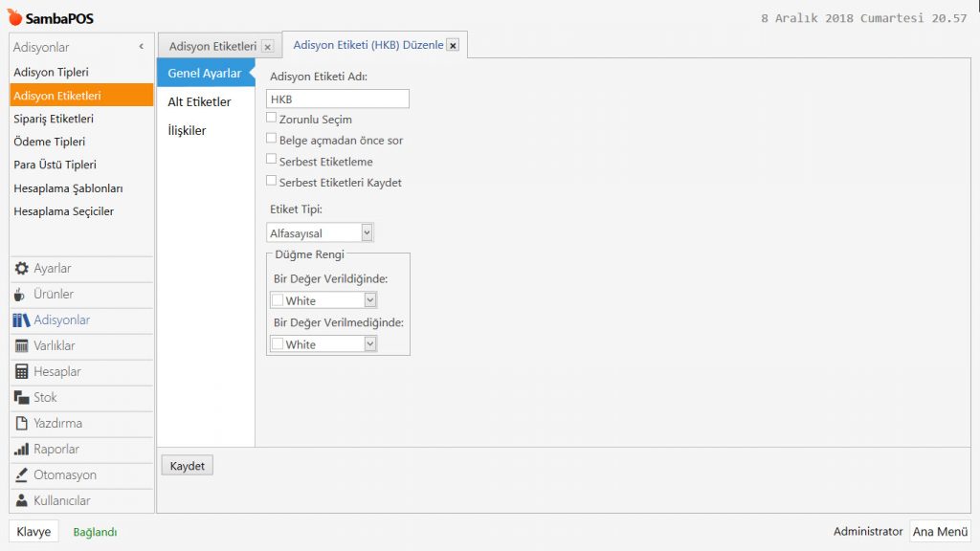Viewport: 980px width, 551px height.
Task: Click the Adisyon Etiketi Adı text field
Action: [x=337, y=99]
